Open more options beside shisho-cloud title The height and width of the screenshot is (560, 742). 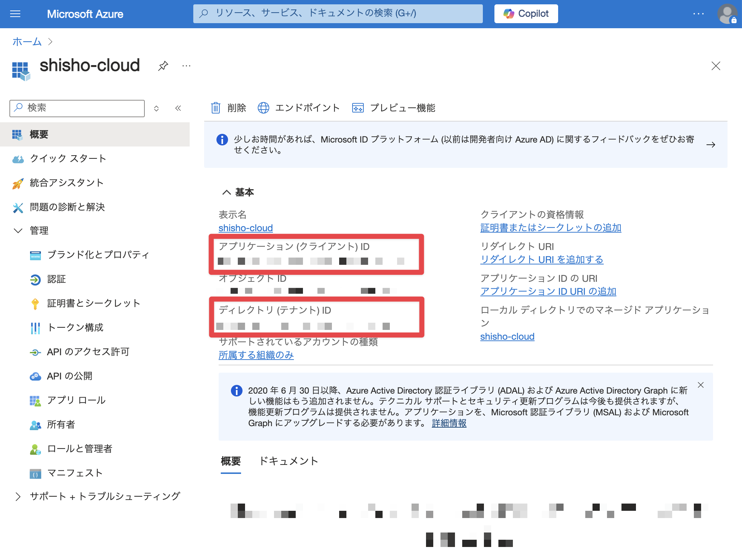tap(186, 66)
